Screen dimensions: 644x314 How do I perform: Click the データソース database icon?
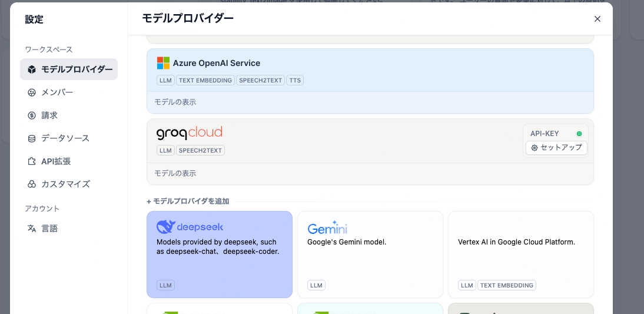tap(32, 138)
